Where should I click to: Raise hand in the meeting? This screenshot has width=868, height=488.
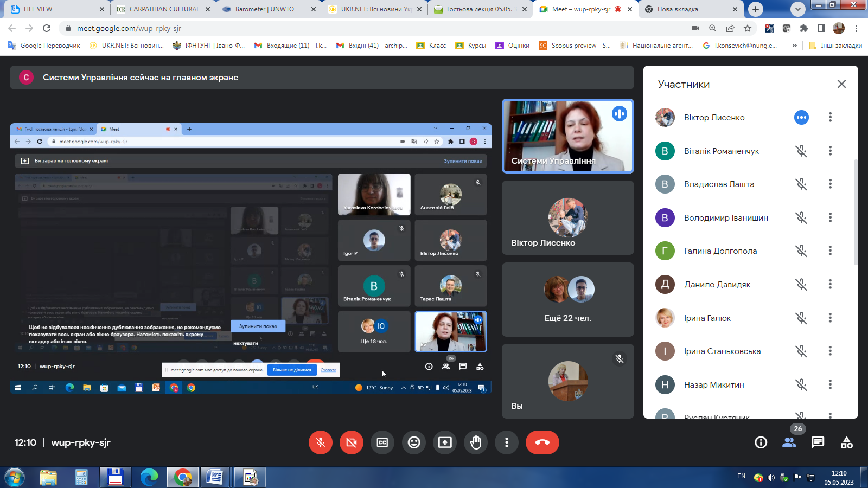(x=476, y=442)
